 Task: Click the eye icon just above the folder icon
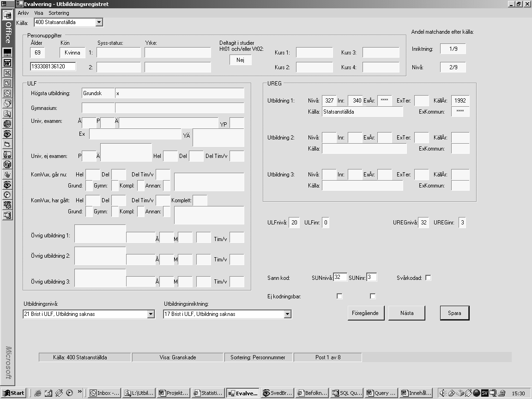coord(7,134)
